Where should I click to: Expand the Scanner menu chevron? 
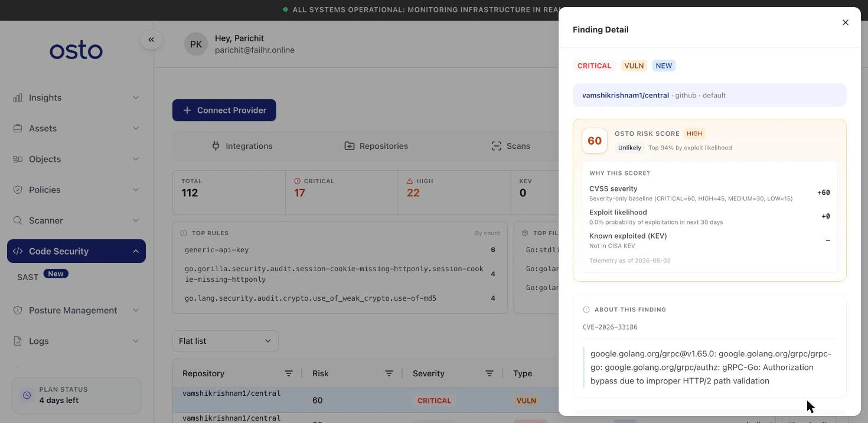tap(136, 220)
